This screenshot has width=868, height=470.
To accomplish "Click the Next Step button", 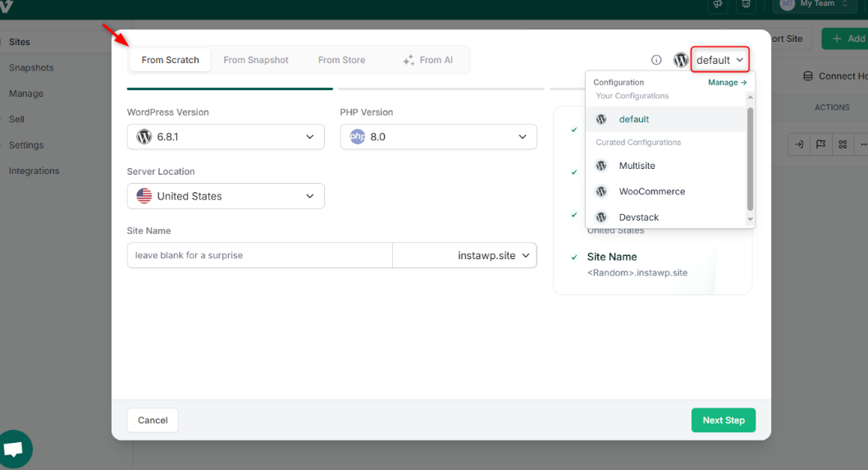I will [724, 420].
